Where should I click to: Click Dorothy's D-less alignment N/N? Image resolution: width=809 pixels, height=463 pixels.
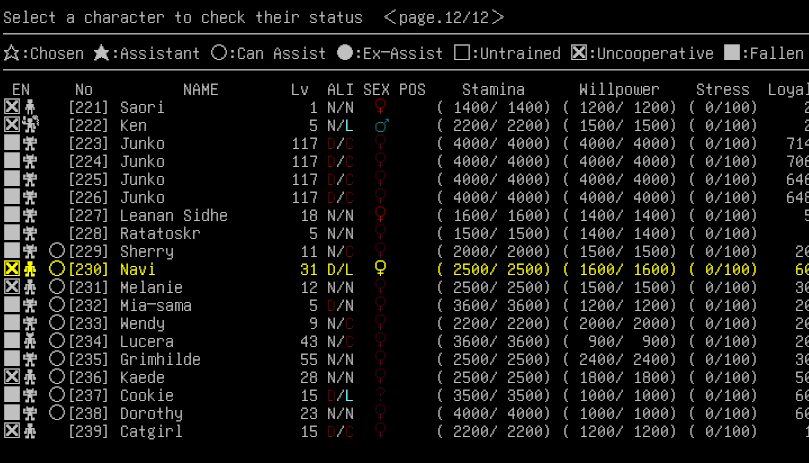[x=340, y=413]
